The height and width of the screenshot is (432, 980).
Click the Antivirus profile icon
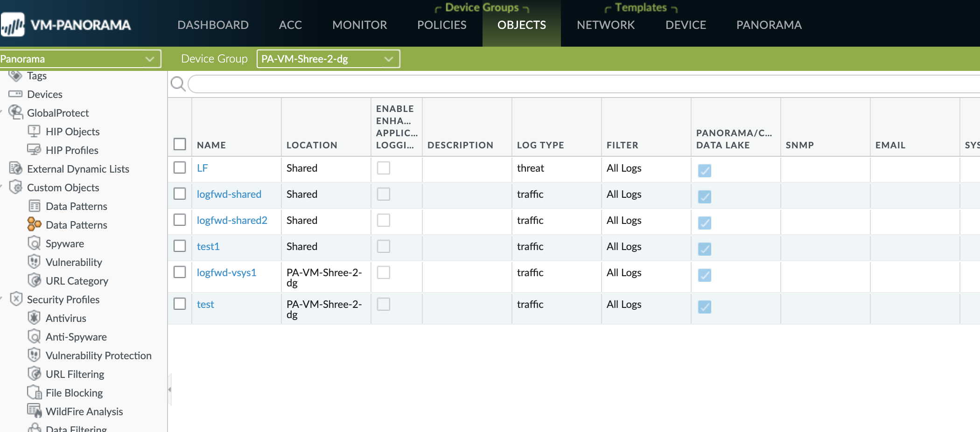point(34,318)
